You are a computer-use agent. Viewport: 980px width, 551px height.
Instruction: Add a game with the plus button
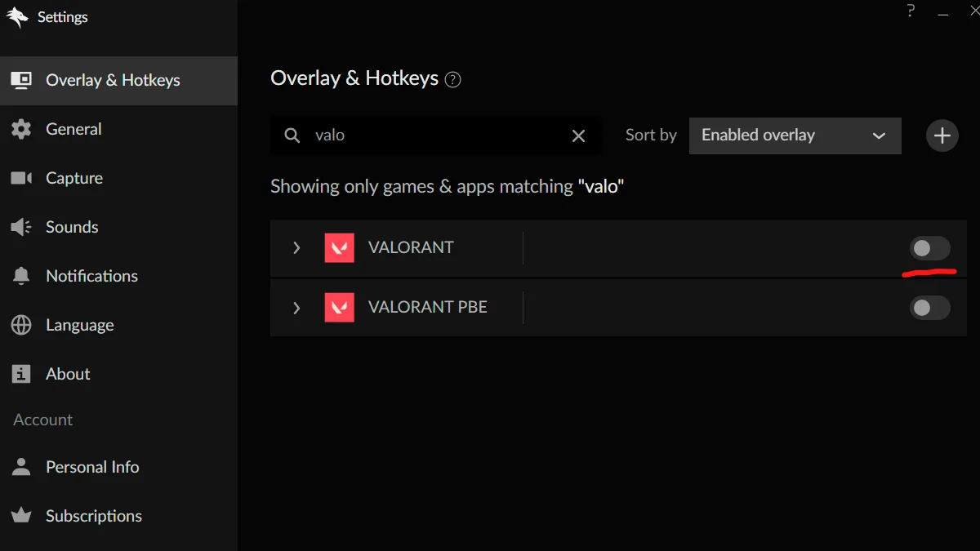click(942, 136)
